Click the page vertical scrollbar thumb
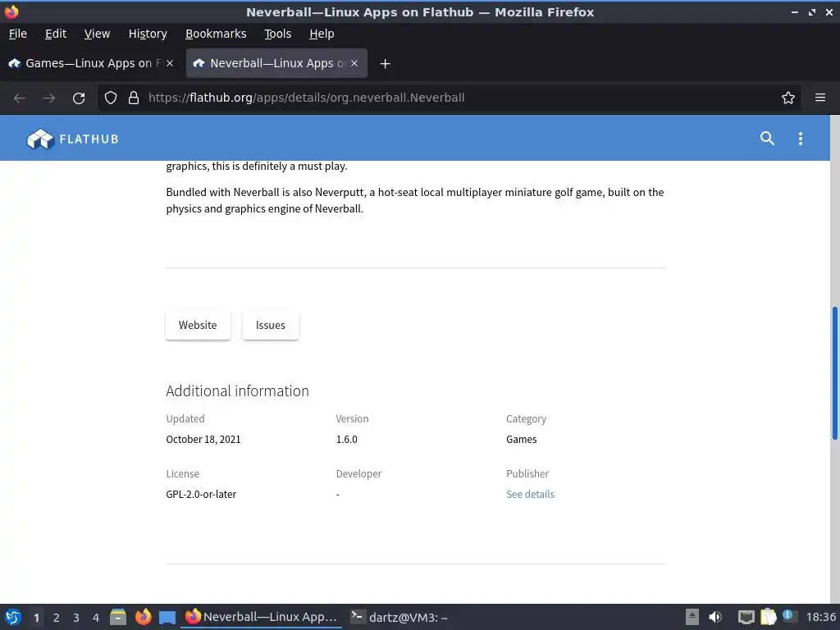840x630 pixels. [x=834, y=373]
